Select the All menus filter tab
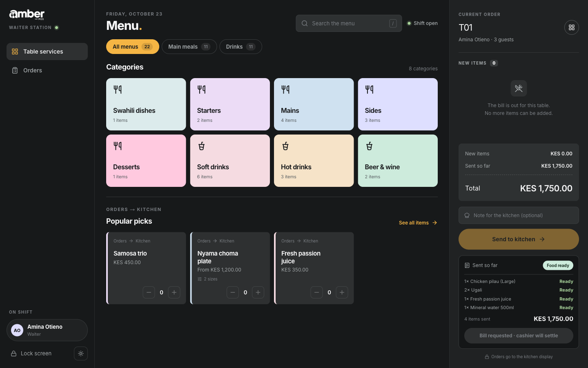Image resolution: width=588 pixels, height=368 pixels. tap(133, 47)
